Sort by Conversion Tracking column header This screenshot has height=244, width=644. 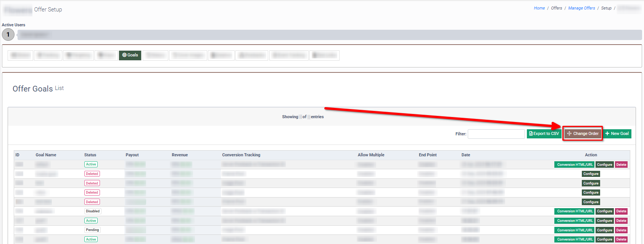[x=241, y=155]
